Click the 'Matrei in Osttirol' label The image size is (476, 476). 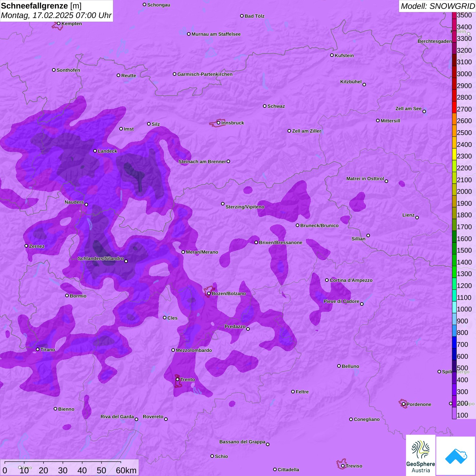(x=365, y=178)
